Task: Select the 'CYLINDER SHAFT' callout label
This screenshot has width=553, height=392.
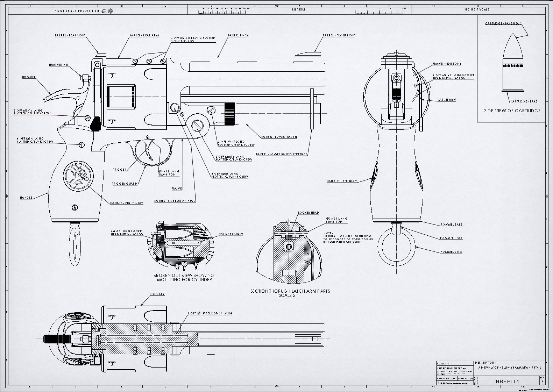Action: pyautogui.click(x=231, y=234)
